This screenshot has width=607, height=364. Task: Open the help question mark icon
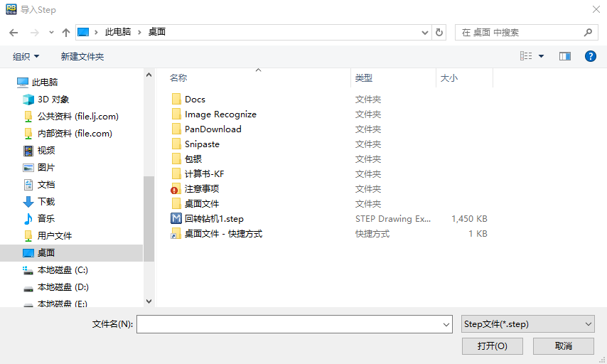[x=590, y=56]
